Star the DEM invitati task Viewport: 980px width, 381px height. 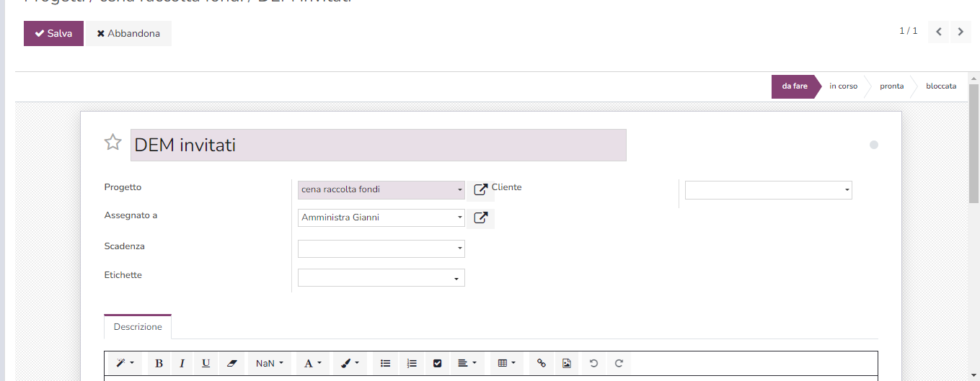pos(113,143)
